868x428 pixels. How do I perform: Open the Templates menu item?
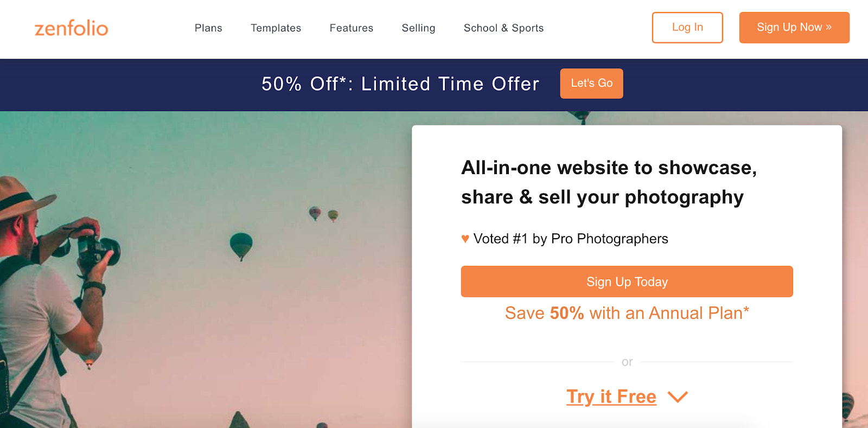pos(276,28)
